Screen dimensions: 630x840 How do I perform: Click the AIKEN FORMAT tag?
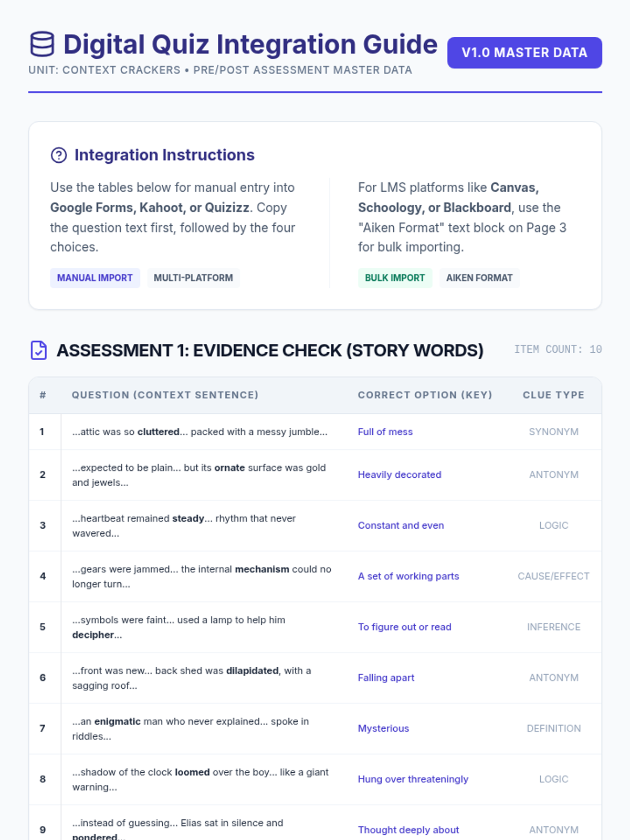(479, 278)
